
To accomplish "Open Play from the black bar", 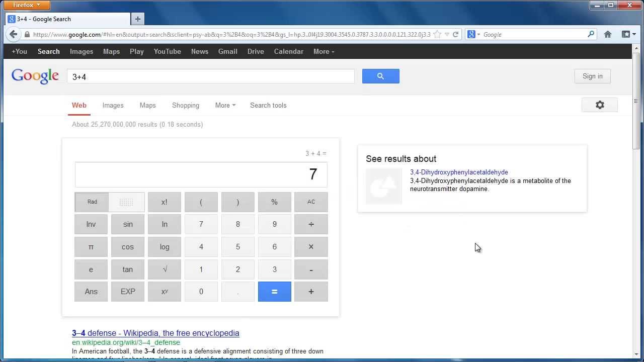I will tap(136, 51).
